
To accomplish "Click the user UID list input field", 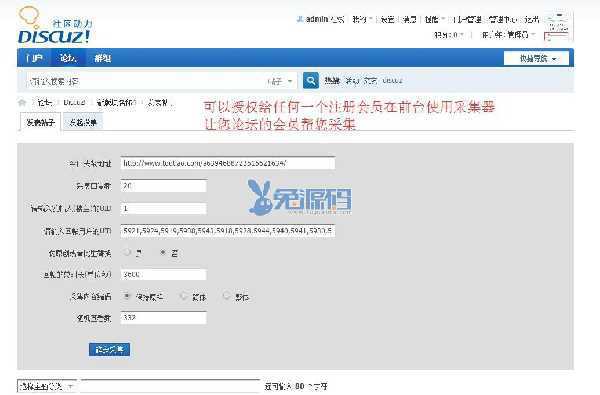I will click(228, 231).
